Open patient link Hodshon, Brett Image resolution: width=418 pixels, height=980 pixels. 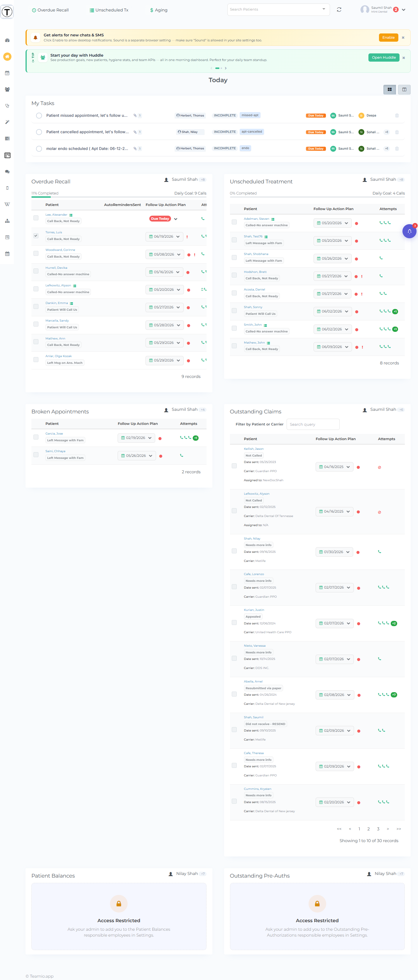click(255, 272)
